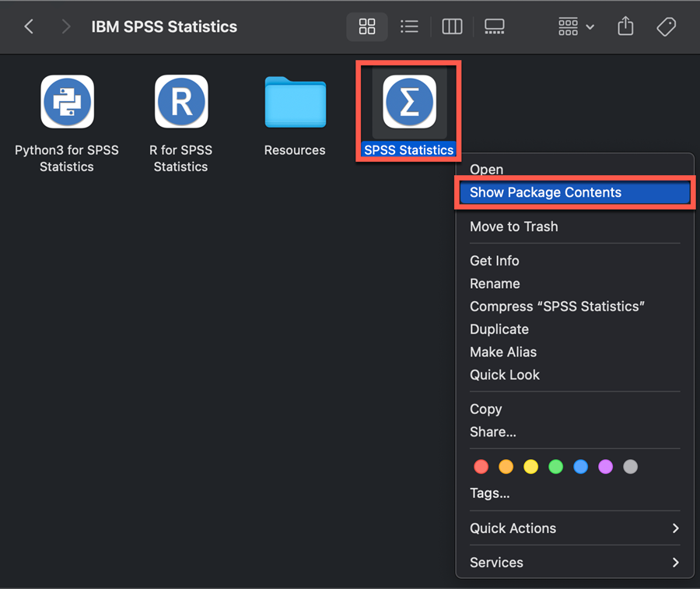This screenshot has height=589, width=700.
Task: Click the tag toolbar icon
Action: click(666, 26)
